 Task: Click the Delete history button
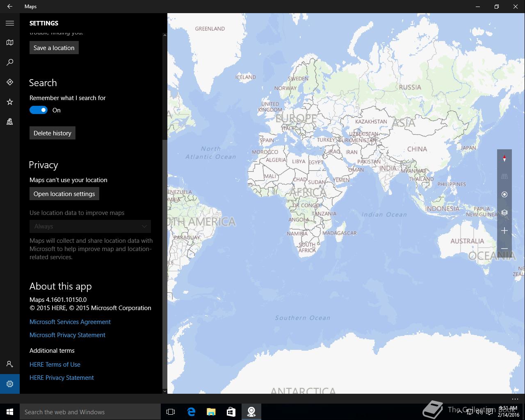click(x=52, y=133)
